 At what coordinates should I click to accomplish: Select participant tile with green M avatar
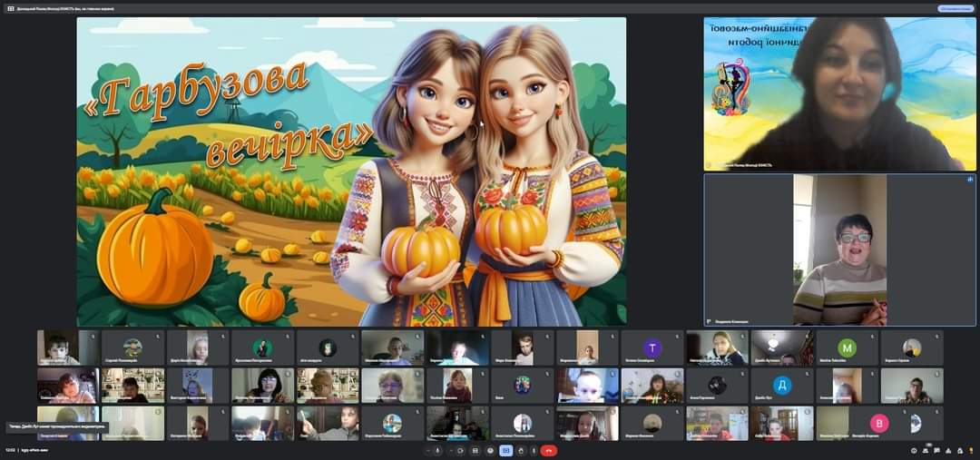pyautogui.click(x=847, y=348)
